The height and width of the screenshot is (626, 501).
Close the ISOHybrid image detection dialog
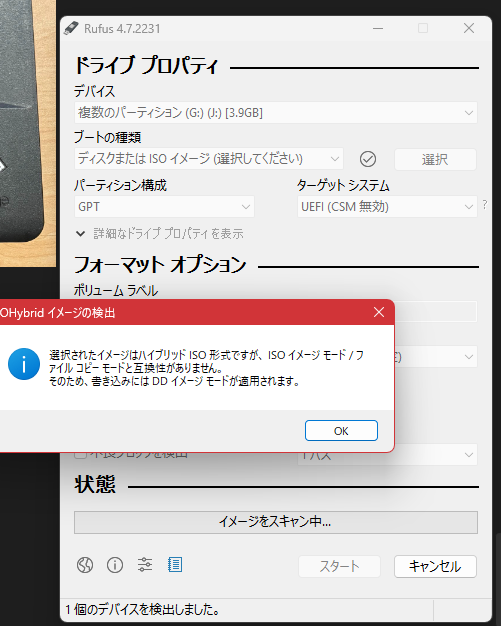(x=379, y=312)
